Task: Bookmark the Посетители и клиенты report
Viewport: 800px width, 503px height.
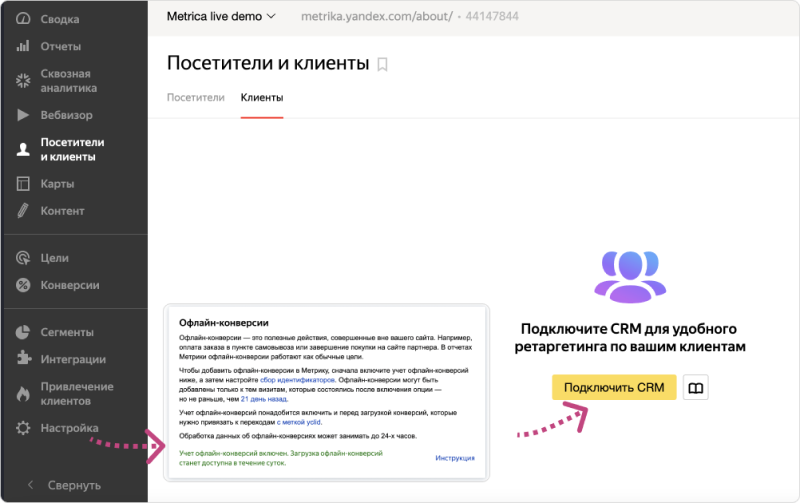Action: tap(382, 64)
